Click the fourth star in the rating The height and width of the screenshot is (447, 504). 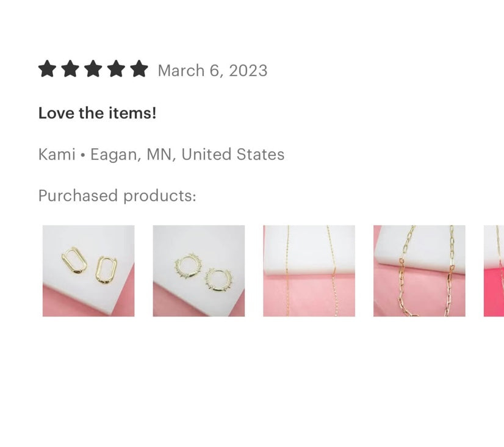tap(116, 69)
